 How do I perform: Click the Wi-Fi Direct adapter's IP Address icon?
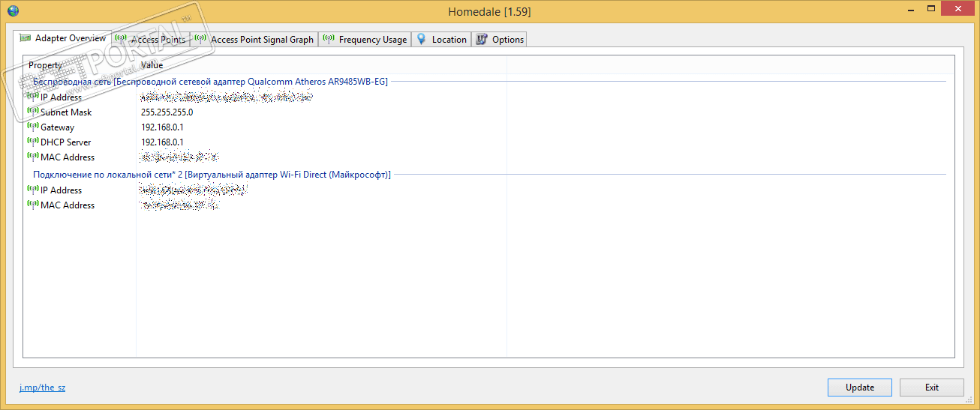(32, 189)
